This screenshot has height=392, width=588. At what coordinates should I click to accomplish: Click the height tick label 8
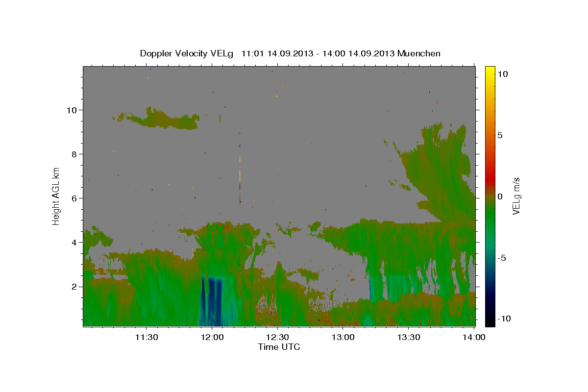point(73,154)
